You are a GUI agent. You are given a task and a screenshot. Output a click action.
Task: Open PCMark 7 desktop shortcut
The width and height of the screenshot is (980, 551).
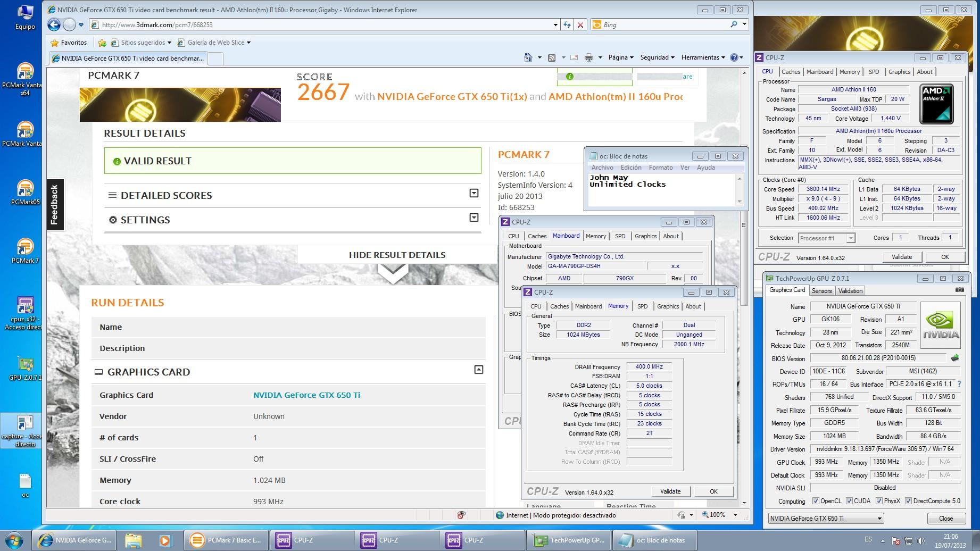25,251
